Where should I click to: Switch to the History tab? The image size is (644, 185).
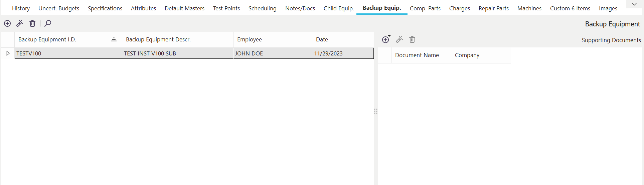(21, 8)
